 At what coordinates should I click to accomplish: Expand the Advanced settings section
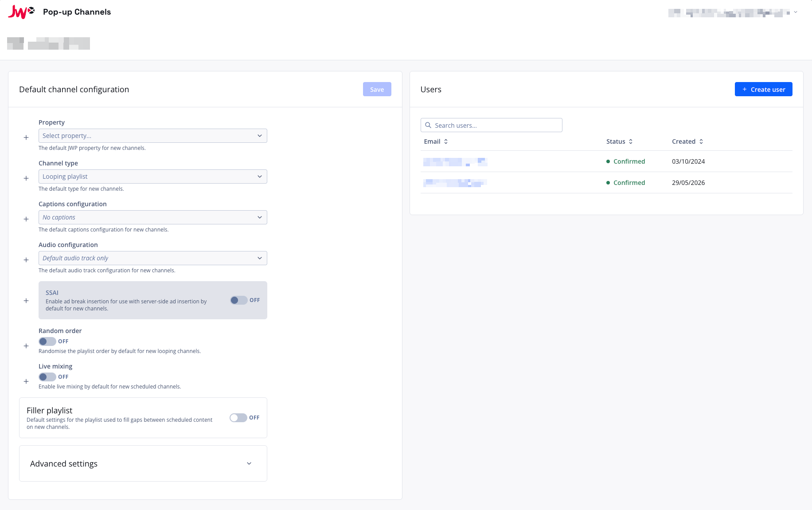tap(143, 463)
